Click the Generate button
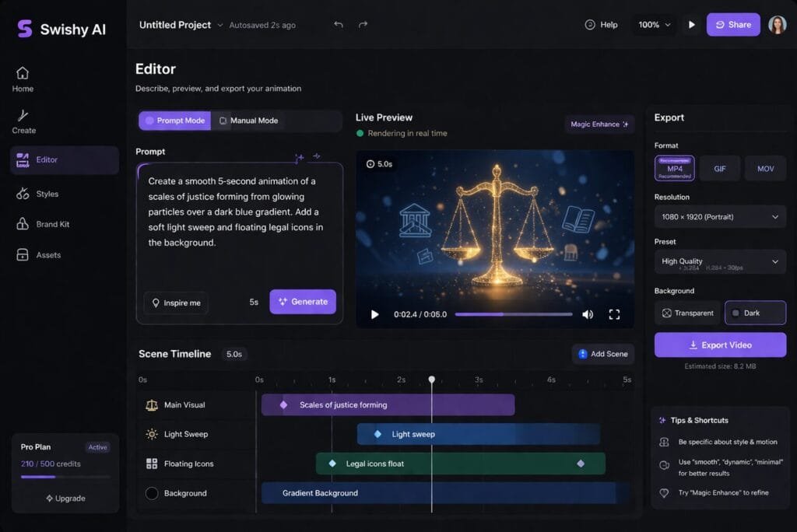Viewport: 797px width, 532px height. [303, 302]
